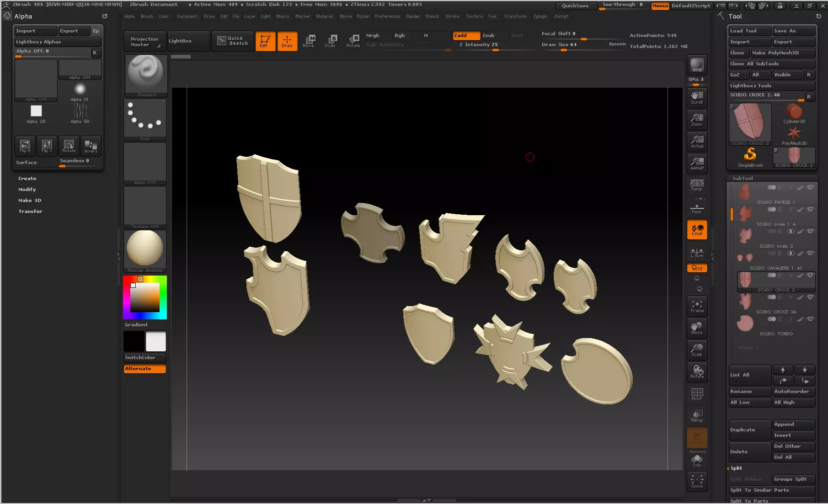Viewport: 828px width, 504px height.
Task: Open Lightbox Tools browser
Action: click(772, 86)
